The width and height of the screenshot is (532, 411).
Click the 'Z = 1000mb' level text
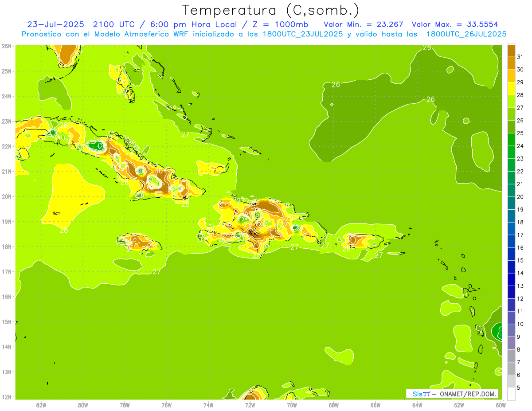point(281,24)
